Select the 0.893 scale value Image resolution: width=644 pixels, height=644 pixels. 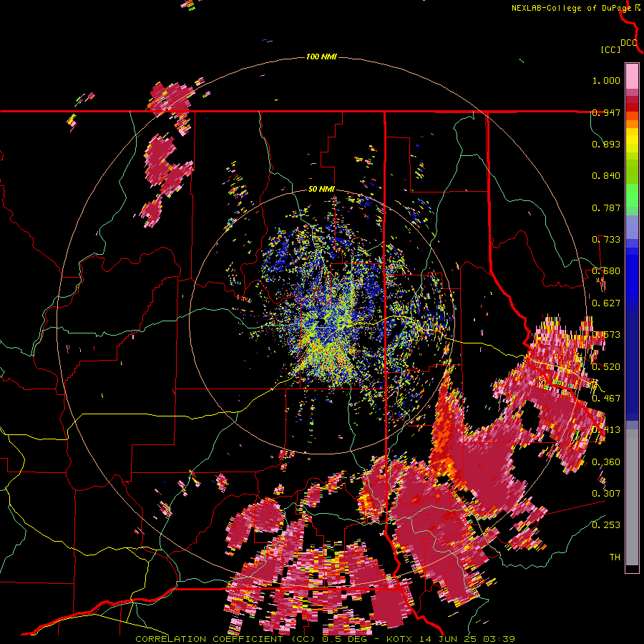[x=606, y=144]
